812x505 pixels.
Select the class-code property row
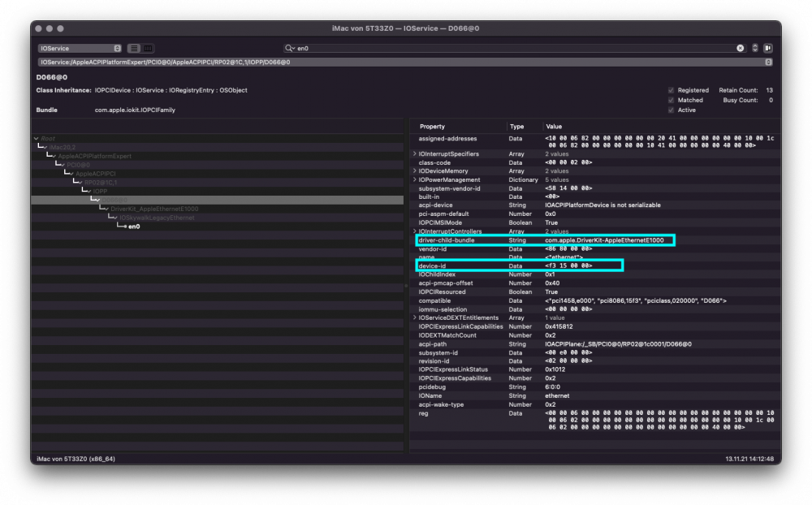(595, 162)
